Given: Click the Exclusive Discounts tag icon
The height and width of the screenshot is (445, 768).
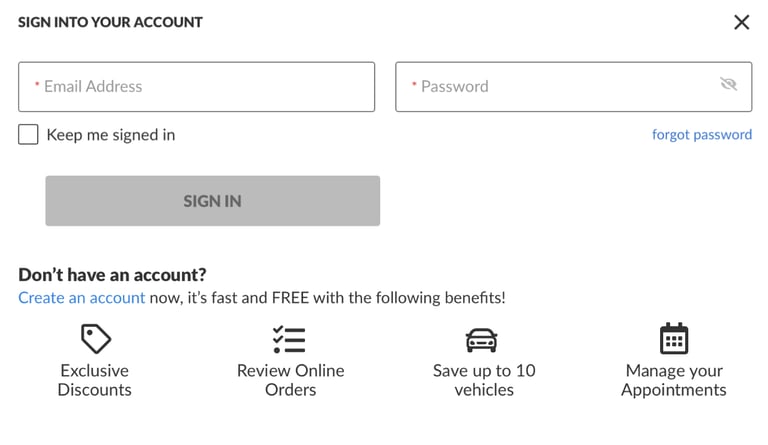Looking at the screenshot, I should click(x=95, y=339).
